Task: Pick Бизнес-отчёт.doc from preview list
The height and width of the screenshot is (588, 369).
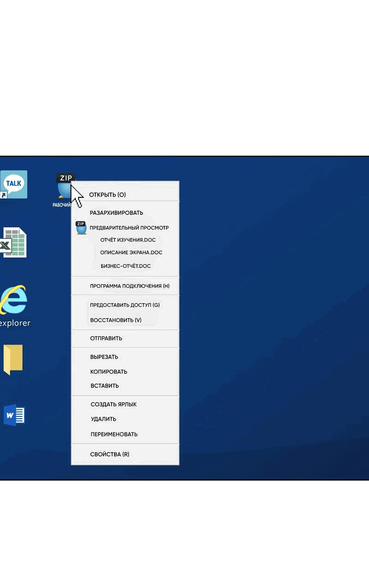Action: click(x=125, y=266)
